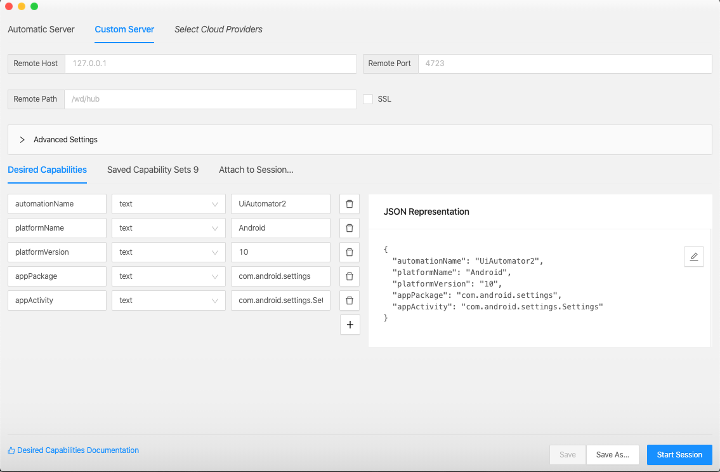
Task: Click the Start Session button
Action: [x=679, y=455]
